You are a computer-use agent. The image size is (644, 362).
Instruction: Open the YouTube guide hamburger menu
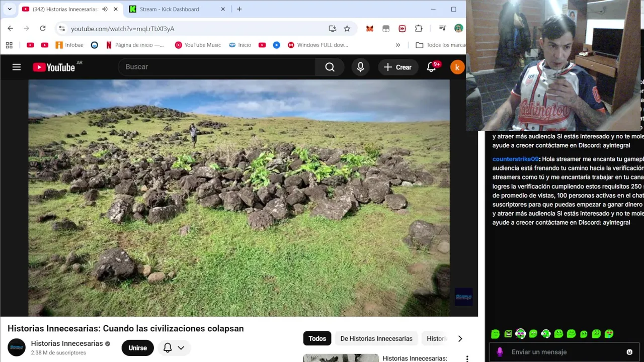coord(17,67)
